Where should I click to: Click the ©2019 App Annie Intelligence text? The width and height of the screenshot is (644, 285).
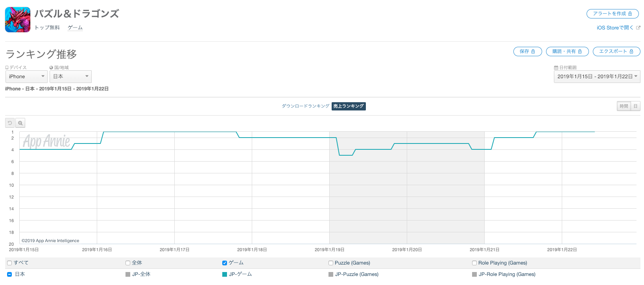coord(50,241)
